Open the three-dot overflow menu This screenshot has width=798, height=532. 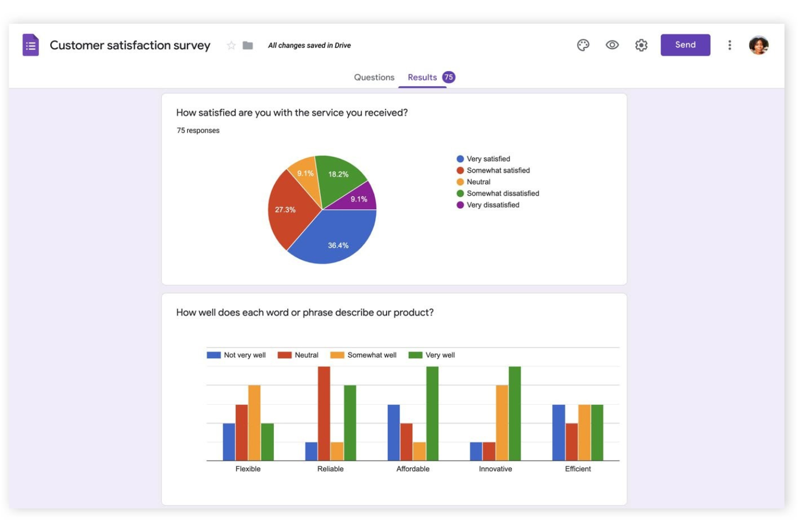pos(730,45)
